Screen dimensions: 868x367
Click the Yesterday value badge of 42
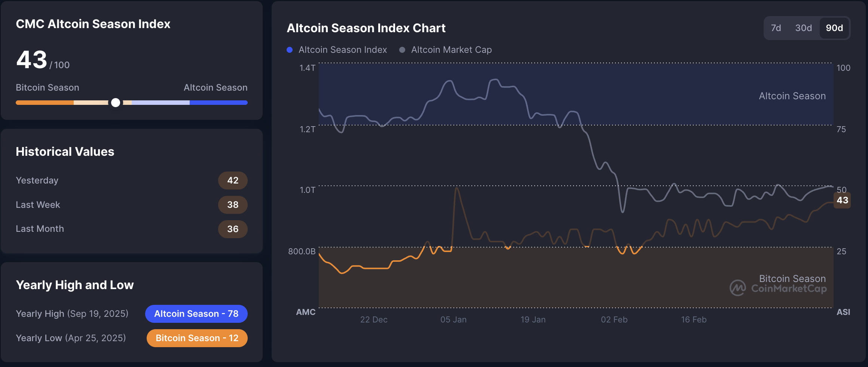pyautogui.click(x=233, y=180)
